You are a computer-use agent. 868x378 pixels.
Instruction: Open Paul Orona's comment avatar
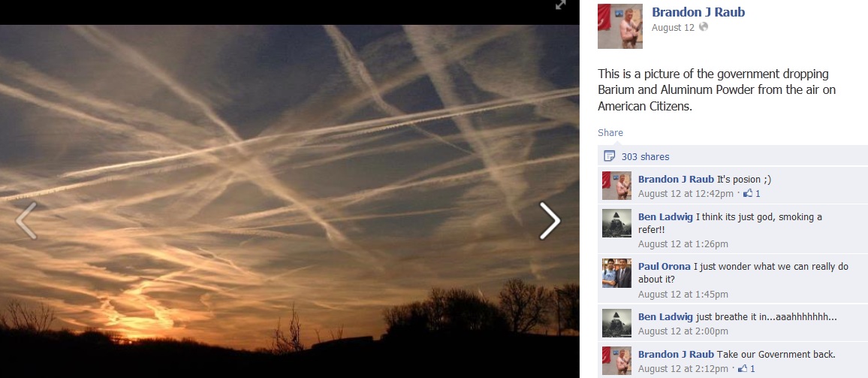coord(616,274)
